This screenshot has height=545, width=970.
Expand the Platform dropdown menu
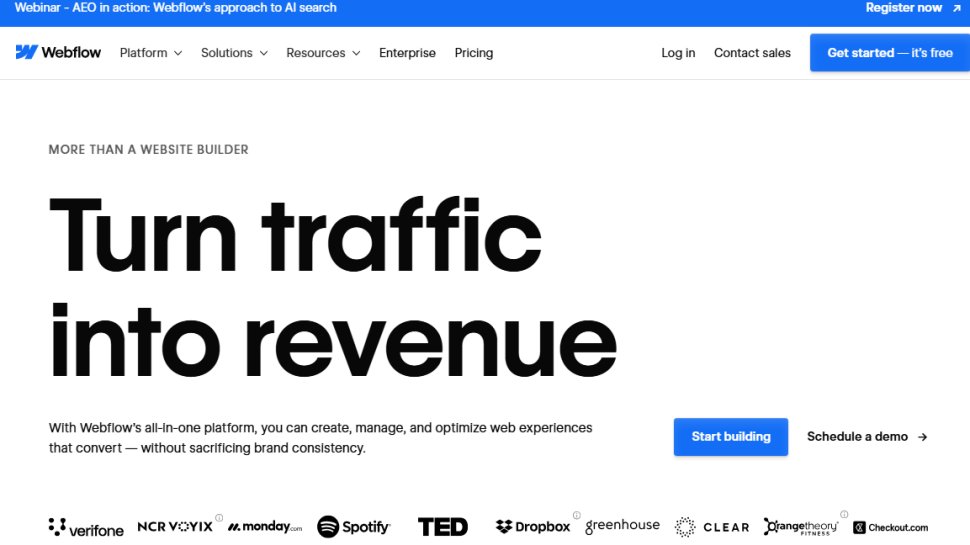point(150,53)
